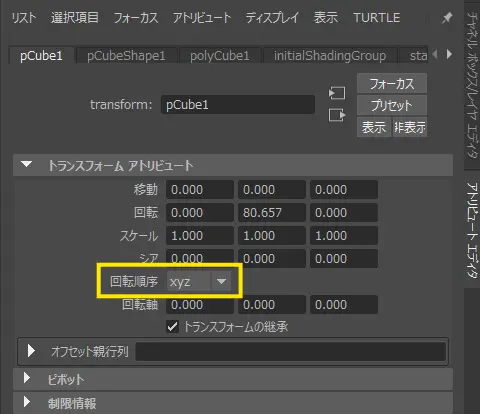This screenshot has width=480, height=414.
Task: Click the 回転 Z value field
Action: tap(344, 213)
